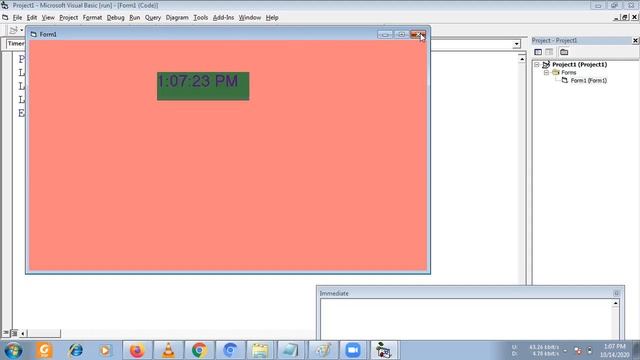Close the inner code window
Viewport: 640px width, 360px height.
[635, 18]
